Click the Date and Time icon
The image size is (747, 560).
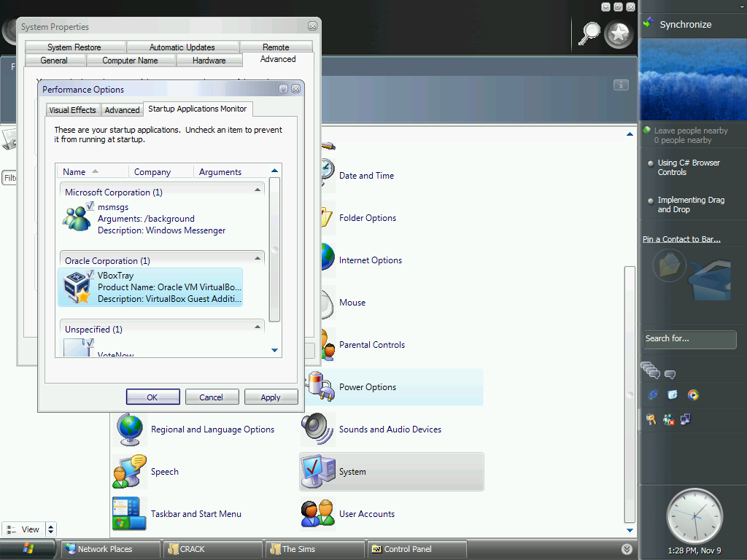pyautogui.click(x=326, y=175)
